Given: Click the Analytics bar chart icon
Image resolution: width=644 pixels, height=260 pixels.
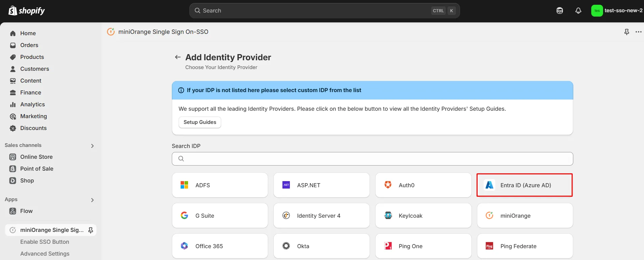Looking at the screenshot, I should tap(13, 104).
